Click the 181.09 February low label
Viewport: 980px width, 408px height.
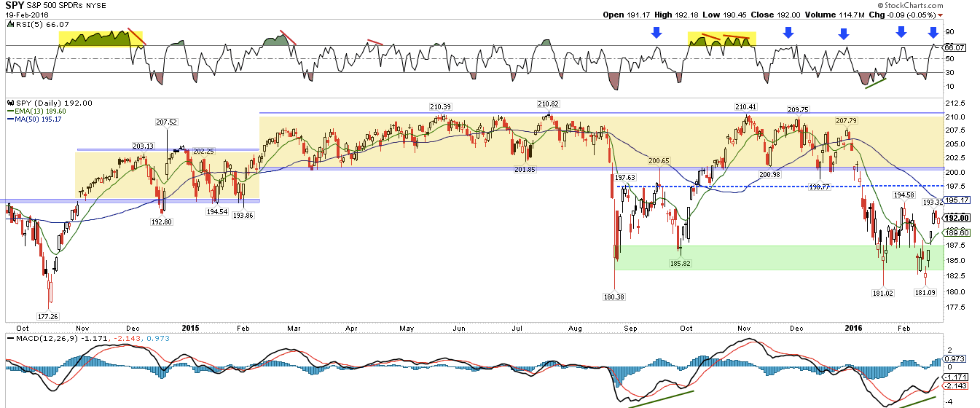(x=925, y=292)
